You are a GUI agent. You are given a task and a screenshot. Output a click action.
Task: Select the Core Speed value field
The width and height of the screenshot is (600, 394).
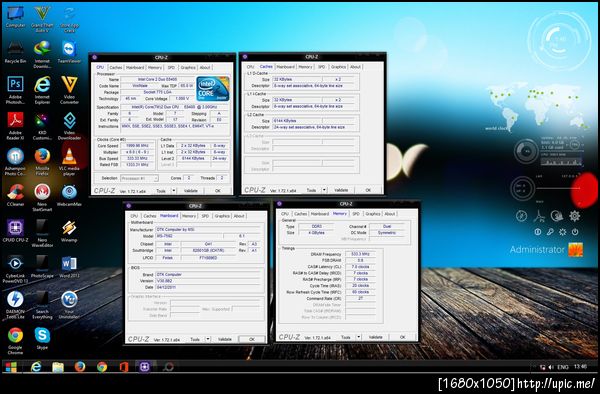point(138,146)
